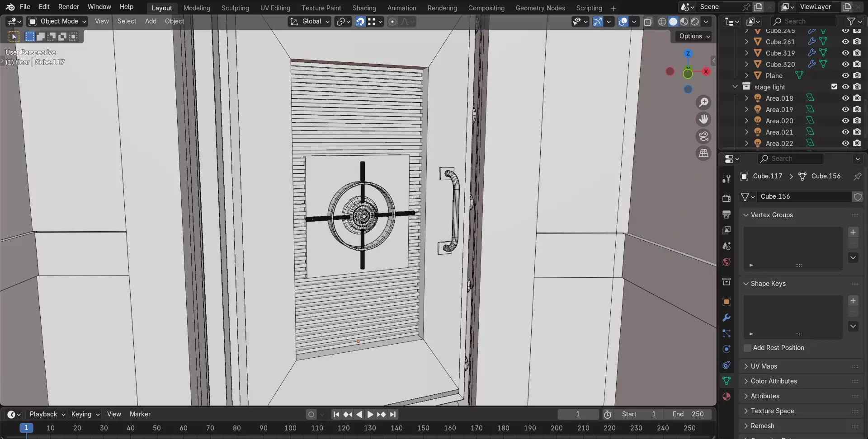Add a new shape key plus button
Image resolution: width=868 pixels, height=439 pixels.
point(853,301)
